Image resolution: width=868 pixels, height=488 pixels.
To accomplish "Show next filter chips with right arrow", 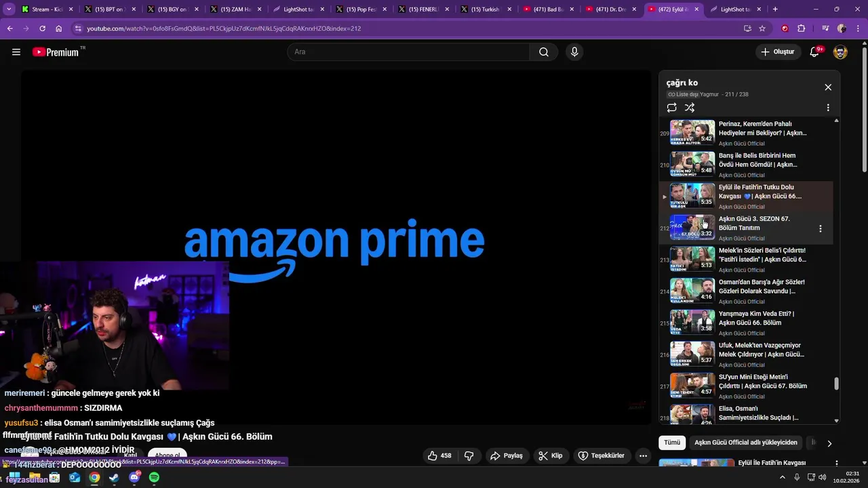I will tap(829, 443).
